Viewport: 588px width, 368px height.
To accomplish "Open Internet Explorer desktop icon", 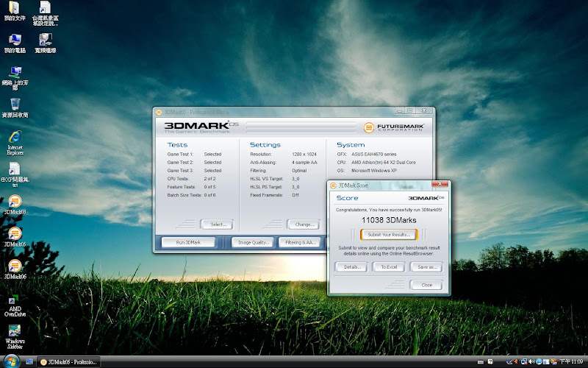I will coord(15,143).
